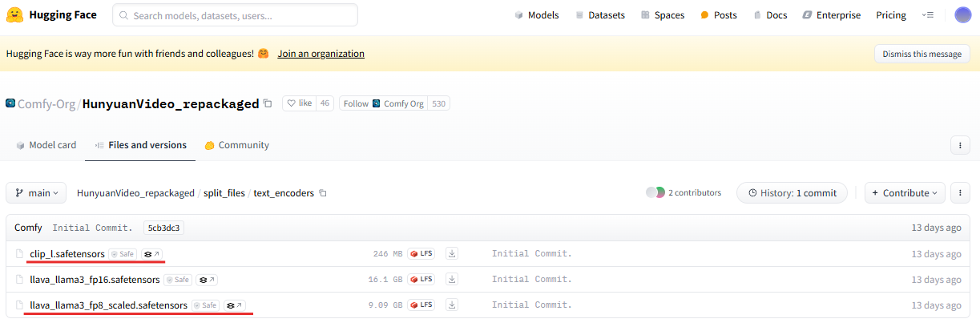Screen dimensions: 980x323
Task: Select the Files and versions tab
Action: [140, 145]
